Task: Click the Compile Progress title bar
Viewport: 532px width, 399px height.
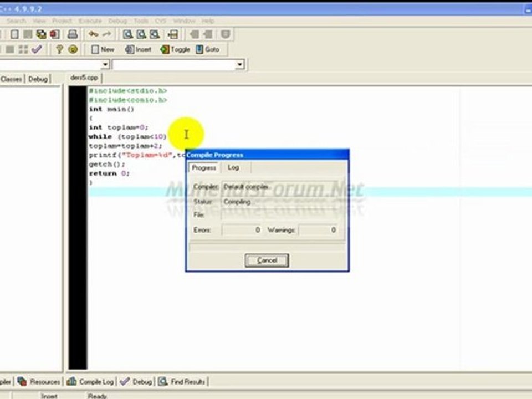Action: click(x=267, y=155)
